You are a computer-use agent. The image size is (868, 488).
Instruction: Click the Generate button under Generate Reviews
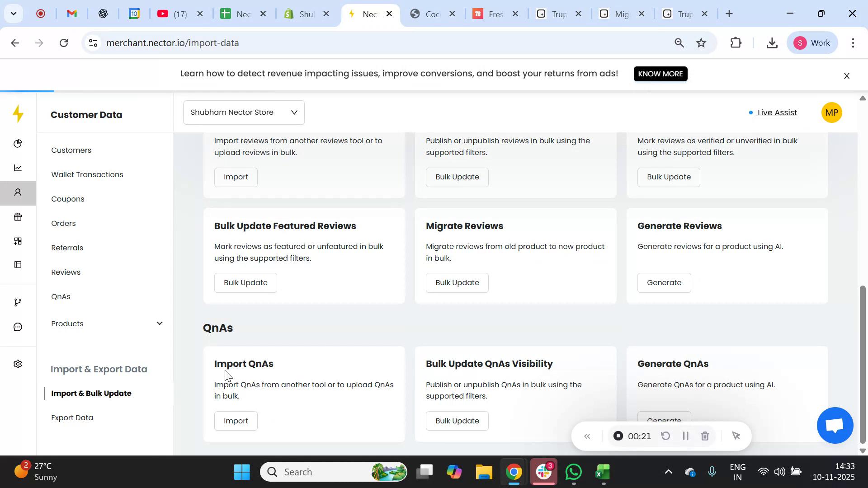[x=664, y=282]
